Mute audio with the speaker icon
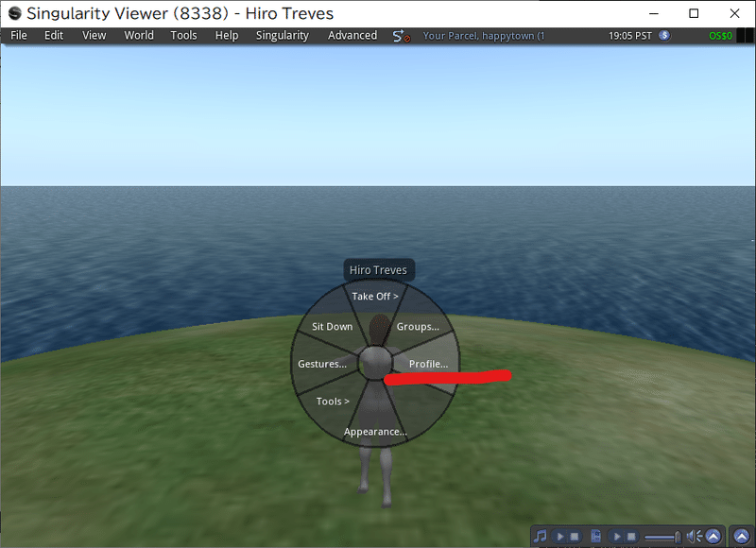Image resolution: width=756 pixels, height=548 pixels. [694, 536]
